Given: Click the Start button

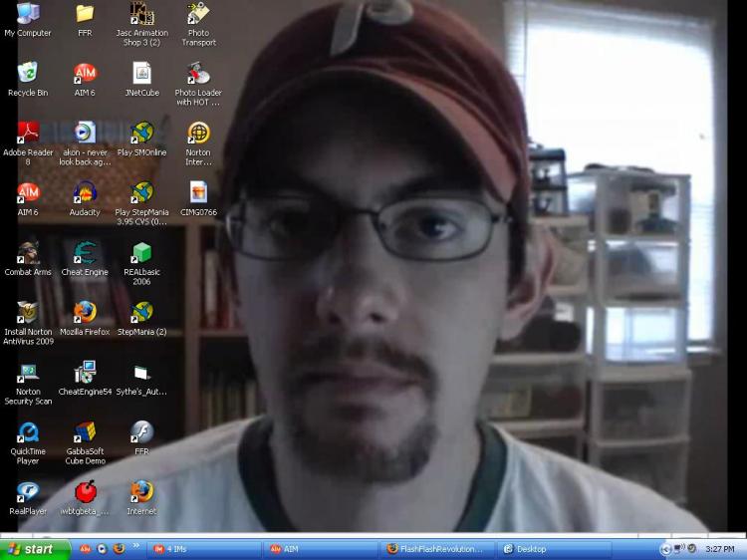Looking at the screenshot, I should (35, 549).
